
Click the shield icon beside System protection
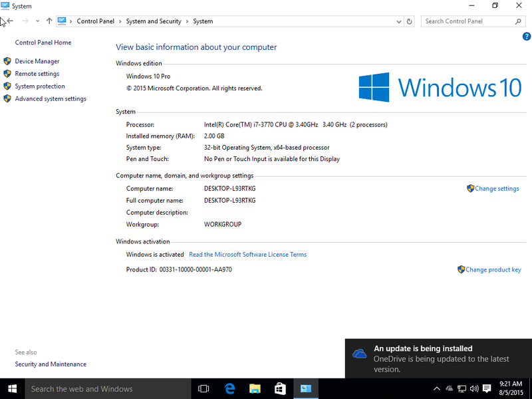tap(7, 86)
